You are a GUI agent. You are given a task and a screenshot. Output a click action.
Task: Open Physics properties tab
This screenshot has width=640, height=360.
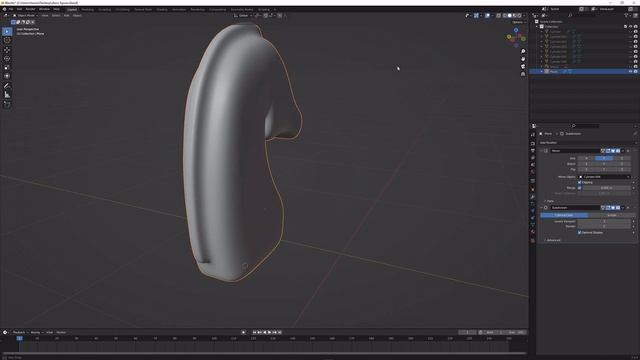click(x=533, y=211)
